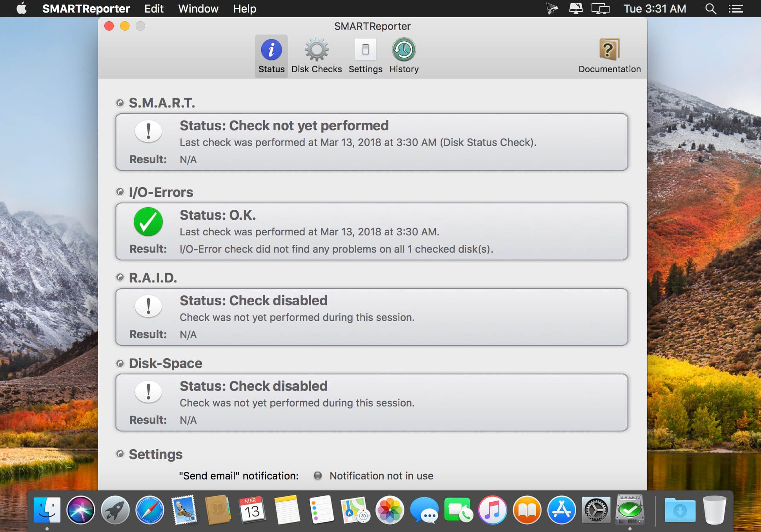Open Calendar showing Mar 13 in dock
Image resolution: width=761 pixels, height=532 pixels.
tap(252, 510)
